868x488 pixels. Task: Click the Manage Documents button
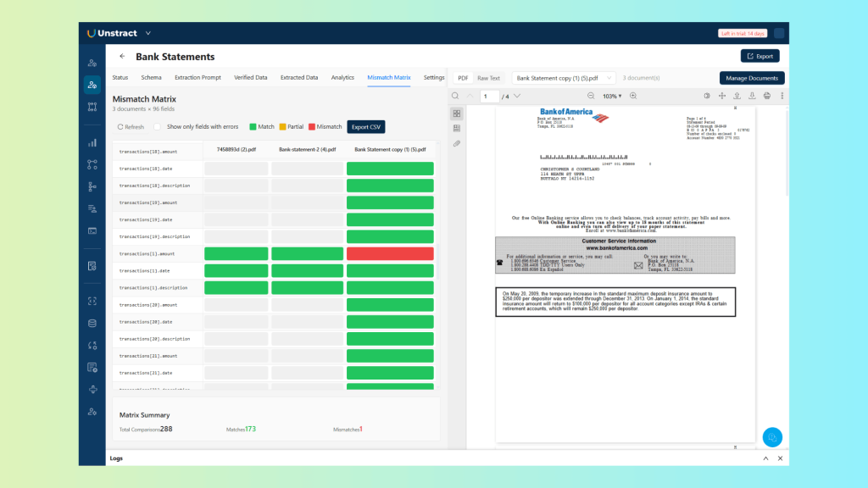click(x=752, y=78)
